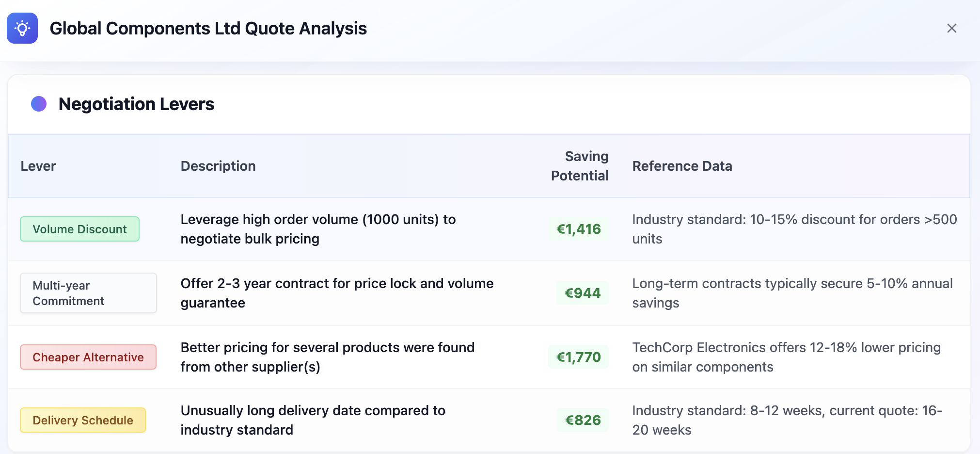Click the Description column header

pyautogui.click(x=218, y=166)
